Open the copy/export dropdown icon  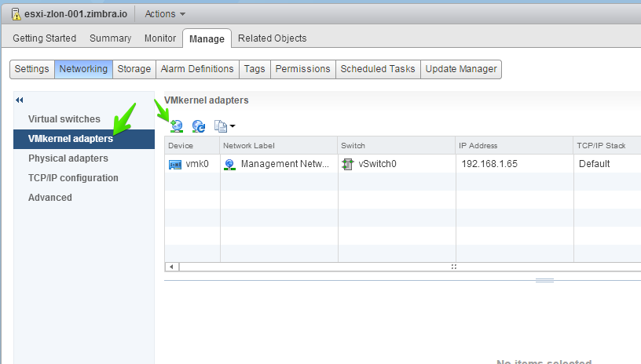pos(225,126)
